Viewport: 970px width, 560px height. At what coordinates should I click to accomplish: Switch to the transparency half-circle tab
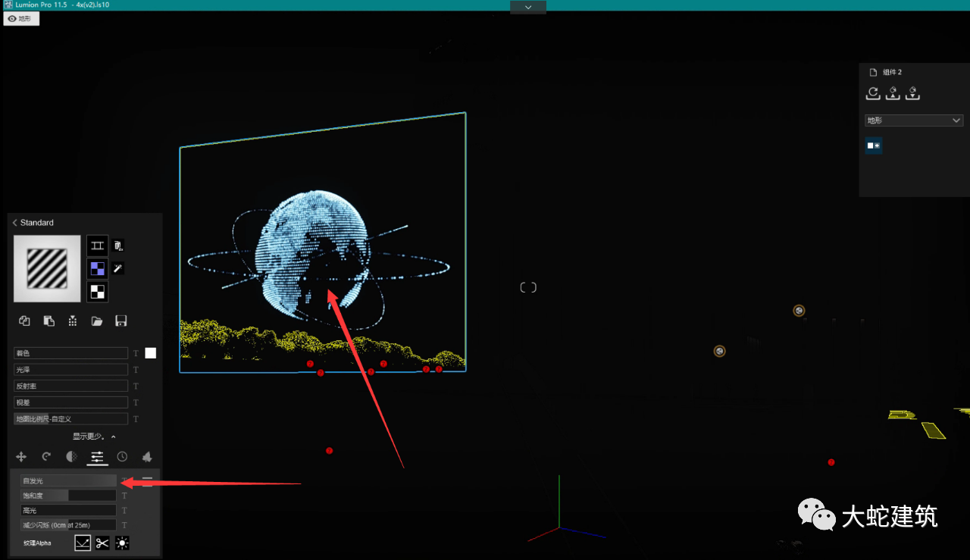point(71,456)
